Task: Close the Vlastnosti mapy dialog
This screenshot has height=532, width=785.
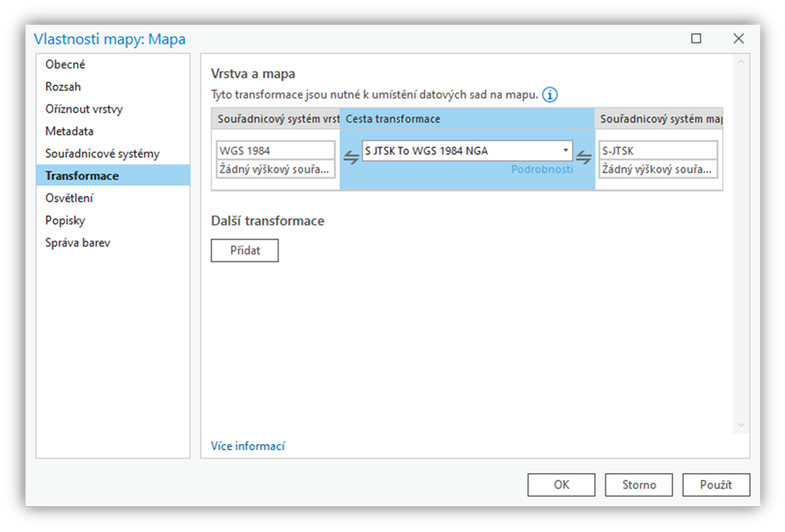Action: click(x=739, y=39)
